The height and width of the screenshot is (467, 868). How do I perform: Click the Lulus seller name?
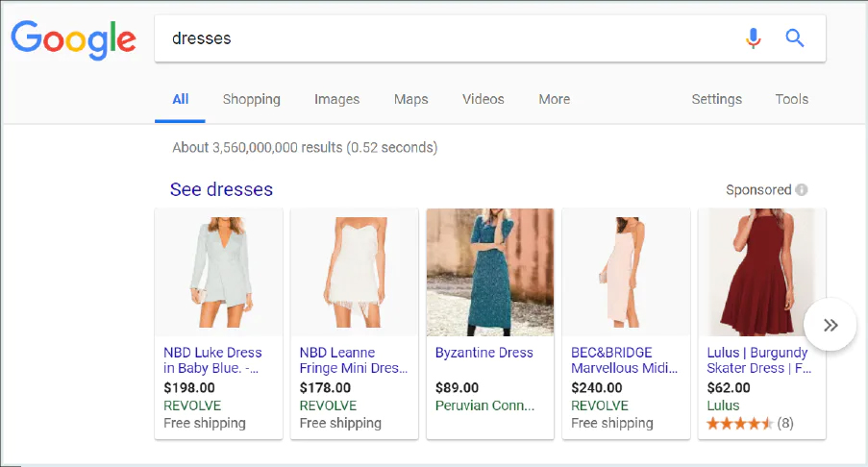point(723,406)
